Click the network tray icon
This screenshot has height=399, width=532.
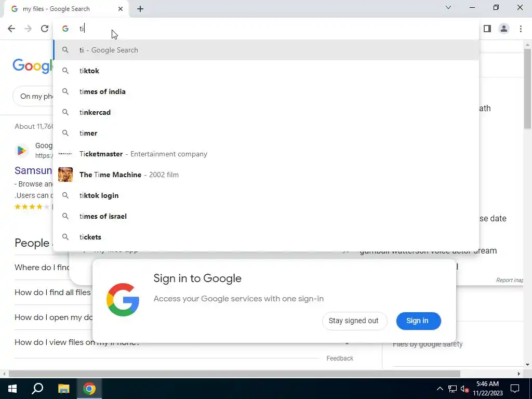coord(452,389)
